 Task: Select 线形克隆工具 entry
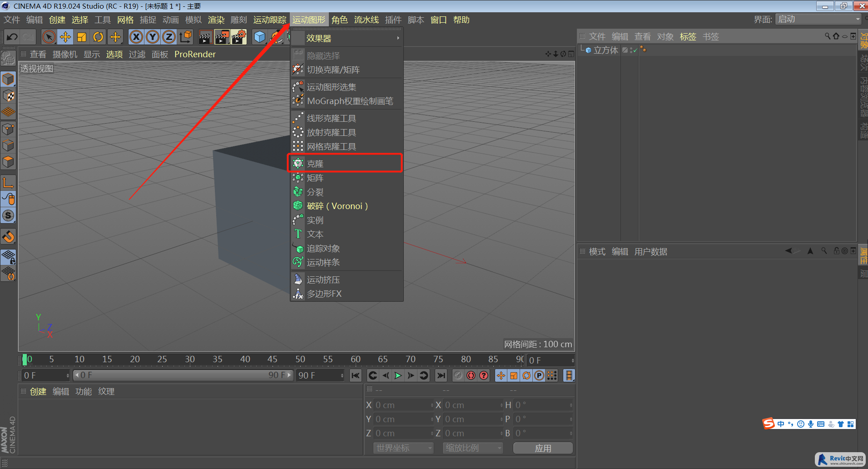(346, 118)
